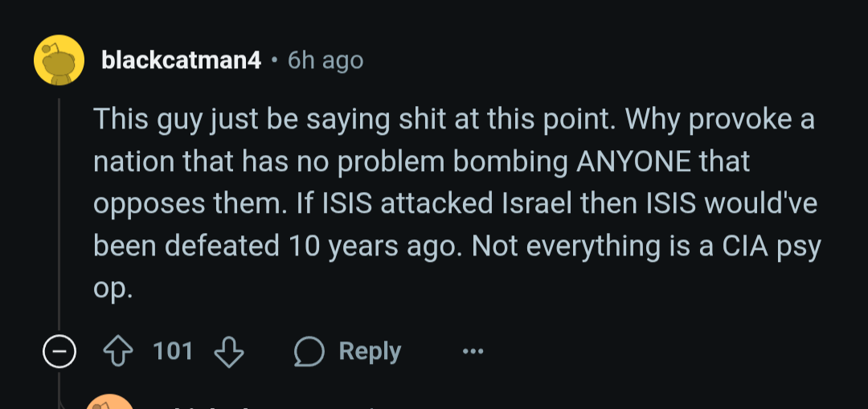The width and height of the screenshot is (868, 409).
Task: Click the 101 vote count
Action: coord(173,351)
